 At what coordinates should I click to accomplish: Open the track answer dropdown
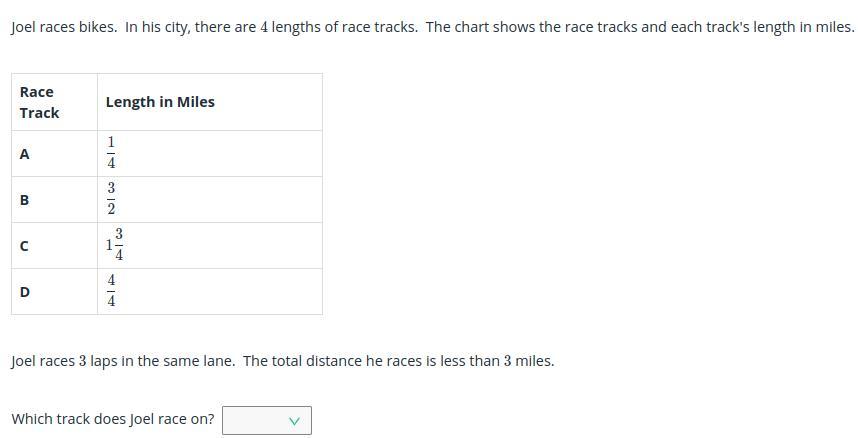tap(267, 420)
